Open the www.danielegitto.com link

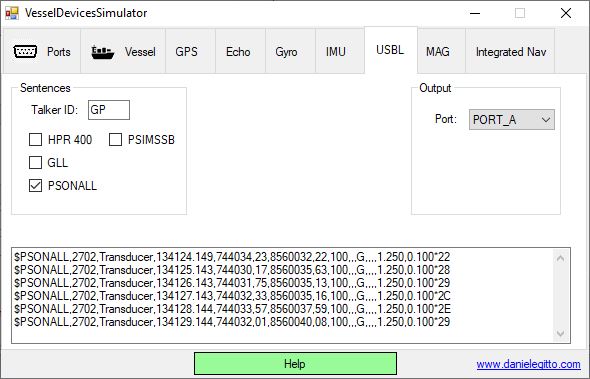tap(528, 364)
